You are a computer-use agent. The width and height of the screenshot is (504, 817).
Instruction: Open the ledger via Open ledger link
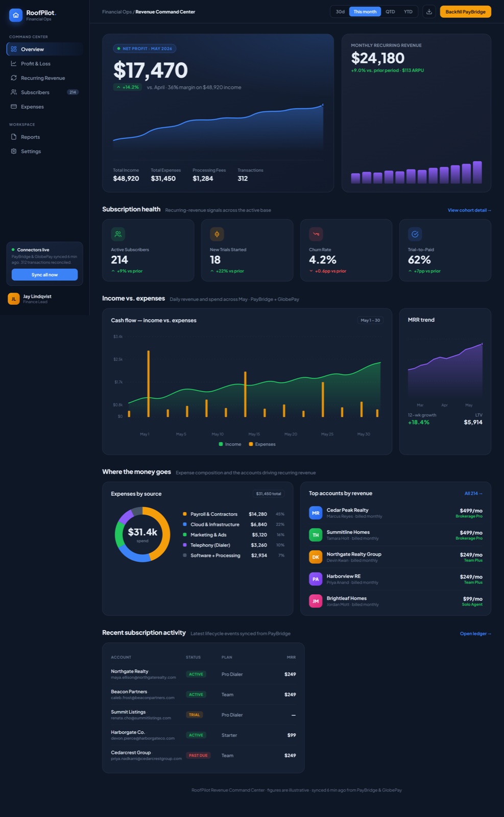pyautogui.click(x=475, y=634)
